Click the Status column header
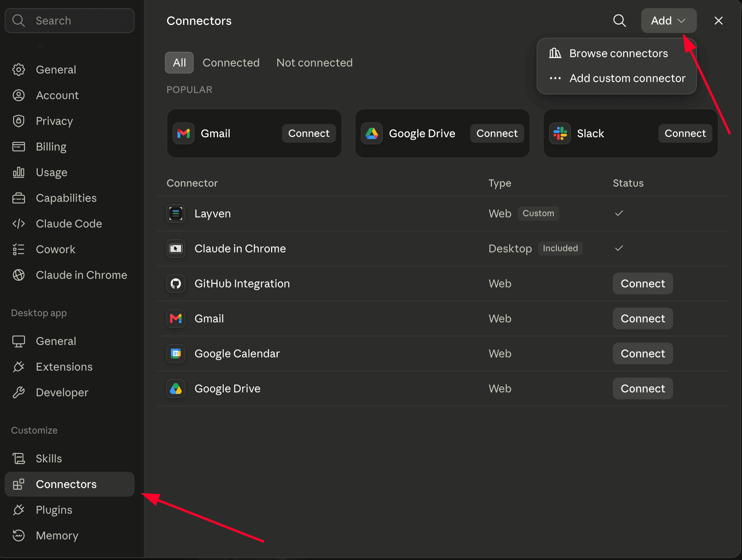This screenshot has width=742, height=560. tap(628, 183)
